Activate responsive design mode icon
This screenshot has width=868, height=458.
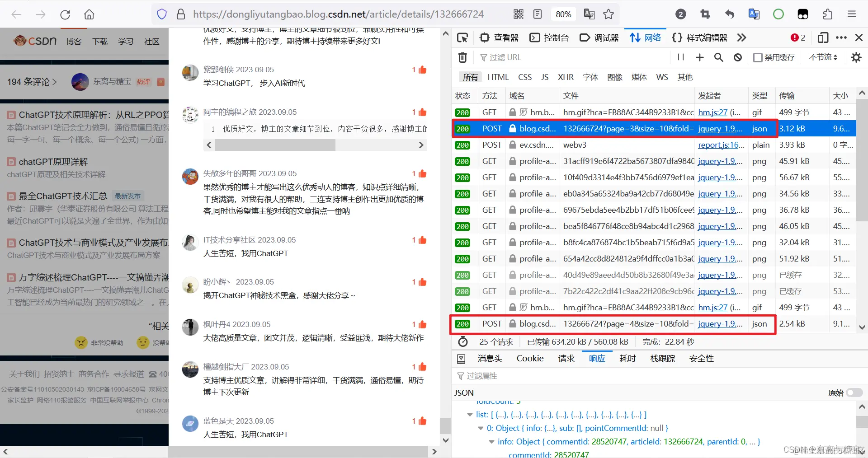click(x=823, y=38)
